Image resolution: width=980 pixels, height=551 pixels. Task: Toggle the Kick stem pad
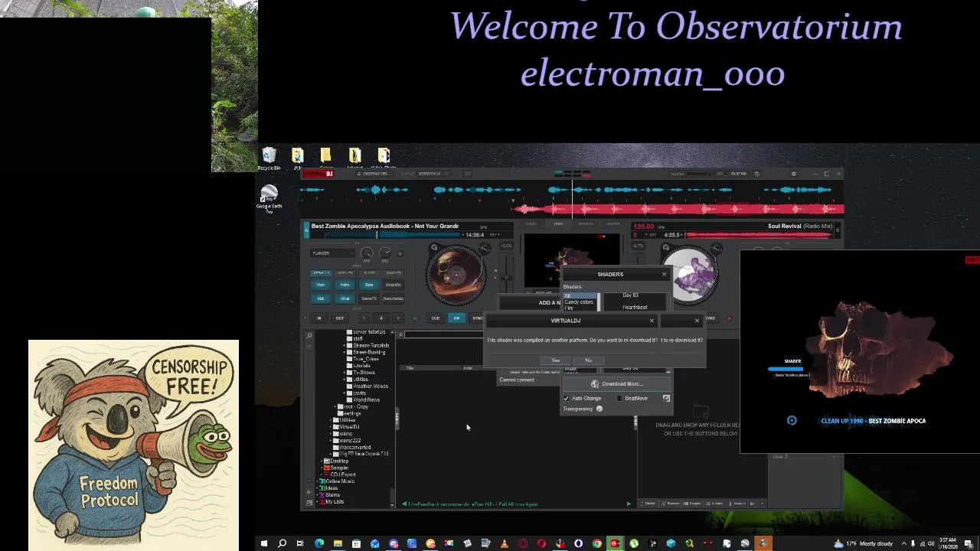tap(320, 298)
